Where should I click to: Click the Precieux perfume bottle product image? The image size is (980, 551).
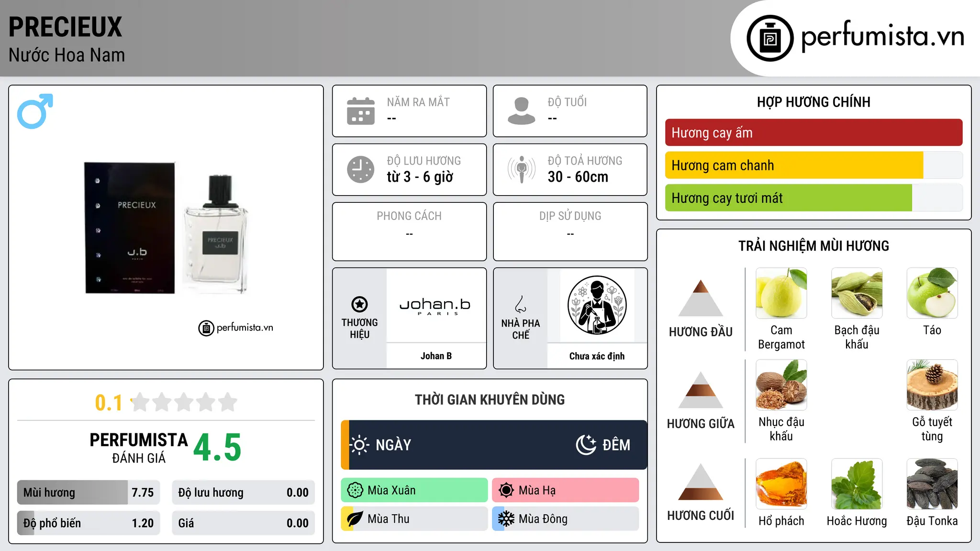(166, 228)
